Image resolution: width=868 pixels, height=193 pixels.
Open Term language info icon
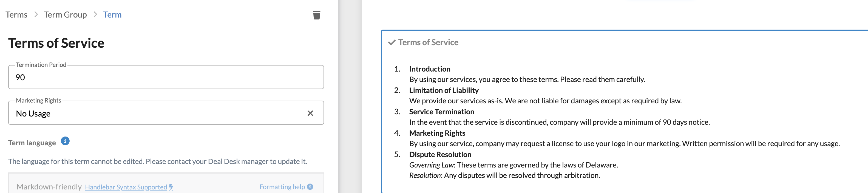[65, 141]
